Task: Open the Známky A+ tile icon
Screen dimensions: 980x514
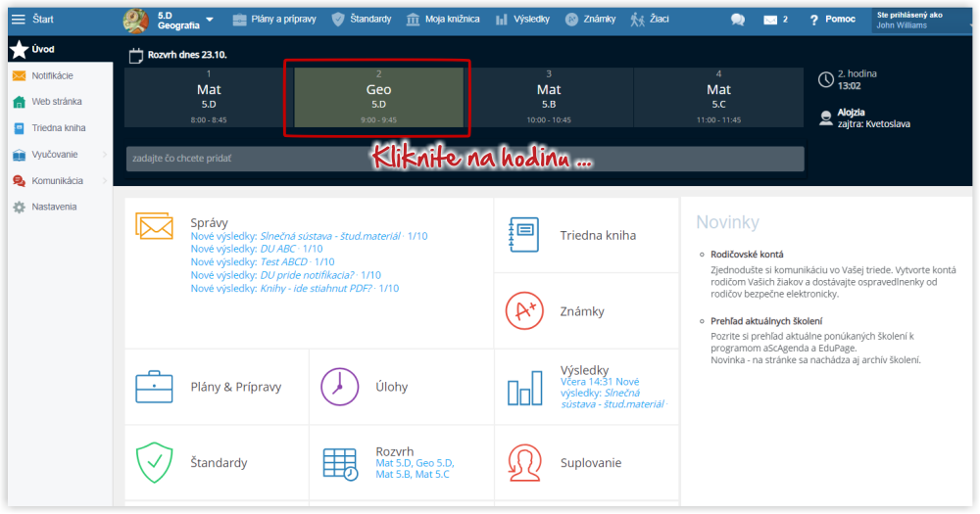Action: 524,311
